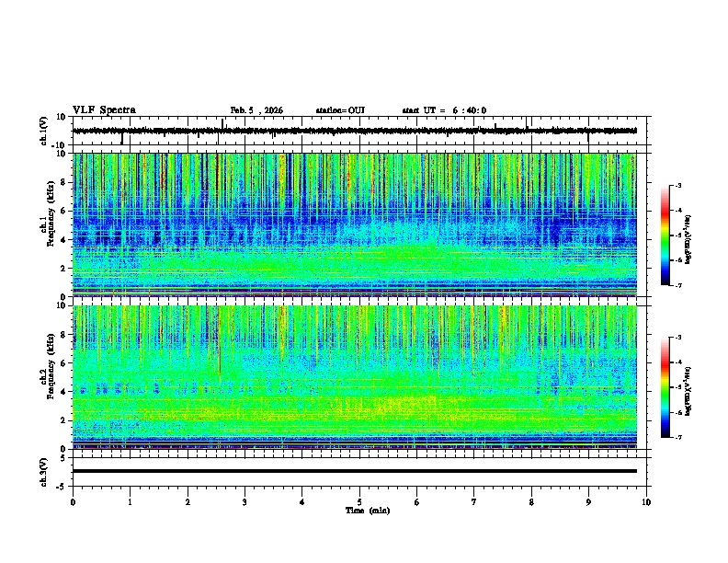Click time axis tick label "5"
Viewport: 728px width, 563px height.
(359, 501)
